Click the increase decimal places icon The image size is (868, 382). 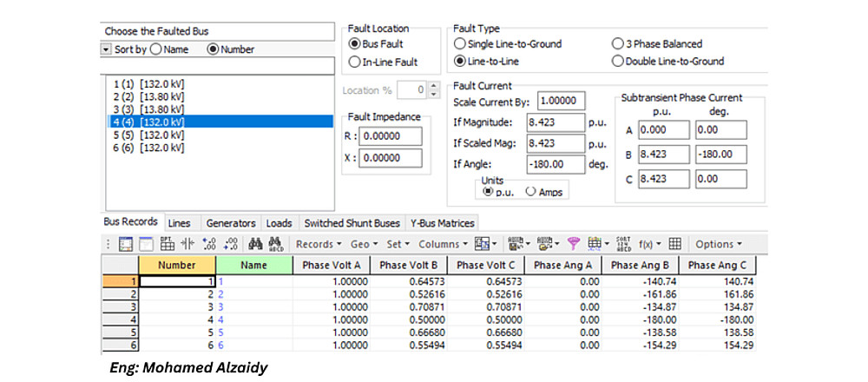208,244
